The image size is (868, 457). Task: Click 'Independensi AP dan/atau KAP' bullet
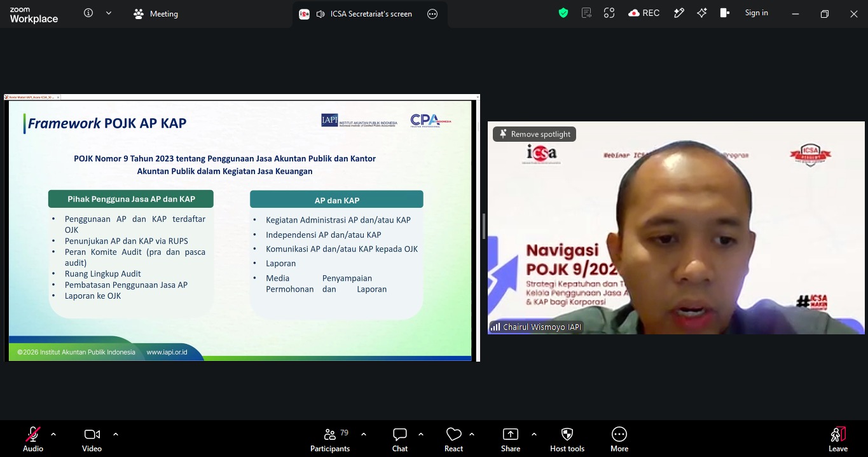click(324, 235)
